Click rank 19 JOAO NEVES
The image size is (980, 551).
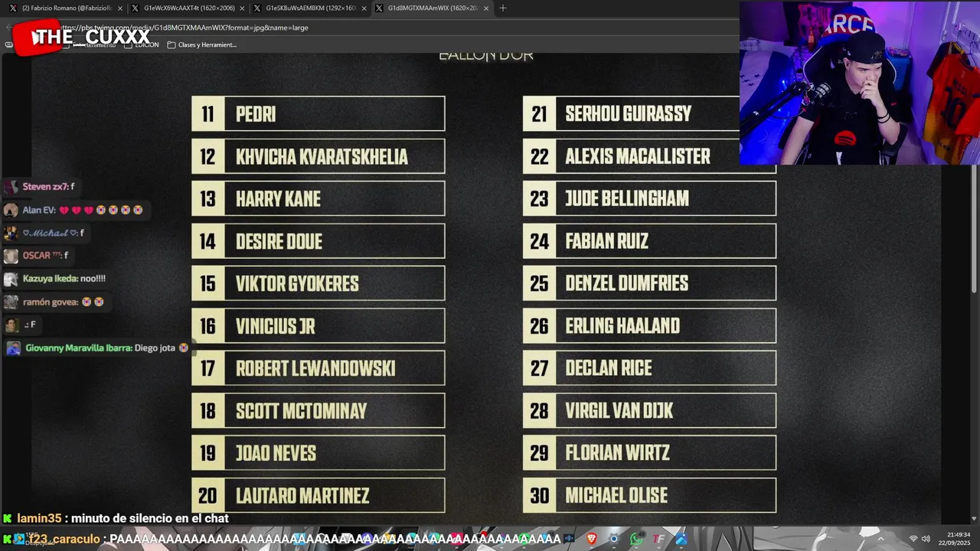click(x=318, y=453)
